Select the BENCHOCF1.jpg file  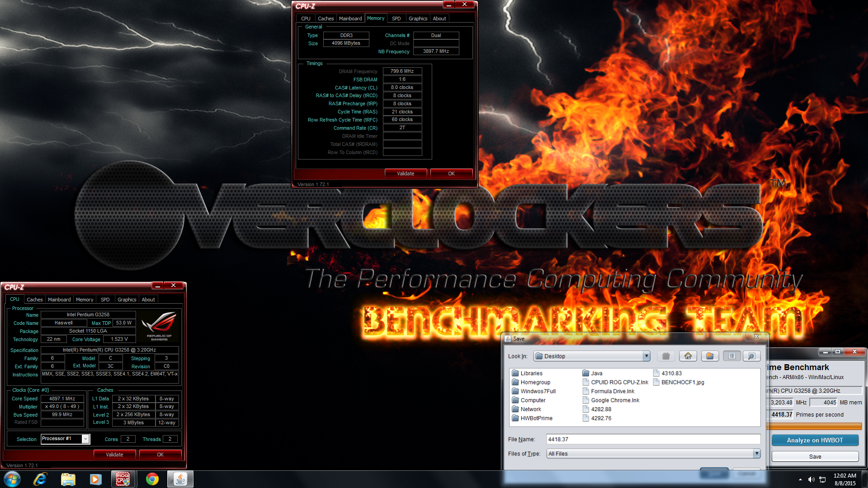tap(679, 382)
